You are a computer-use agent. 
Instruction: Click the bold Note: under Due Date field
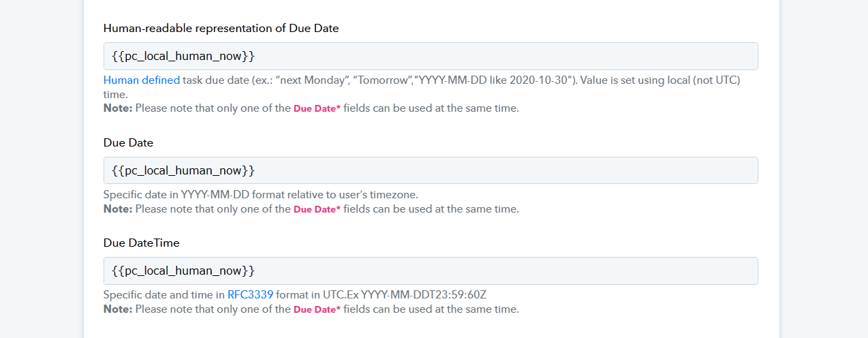coord(118,209)
